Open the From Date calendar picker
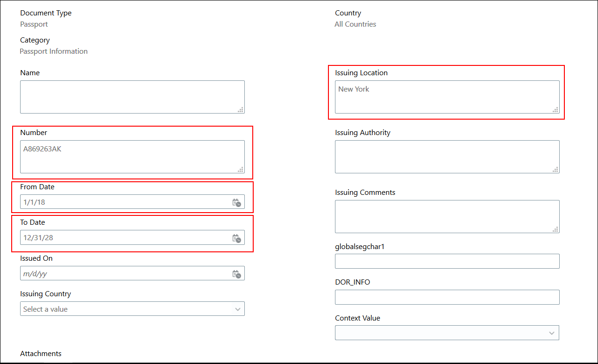This screenshot has width=598, height=364. [237, 202]
